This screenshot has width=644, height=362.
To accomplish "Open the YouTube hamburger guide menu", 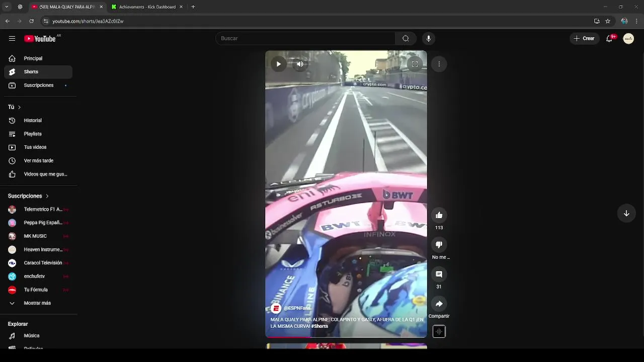I will [12, 39].
